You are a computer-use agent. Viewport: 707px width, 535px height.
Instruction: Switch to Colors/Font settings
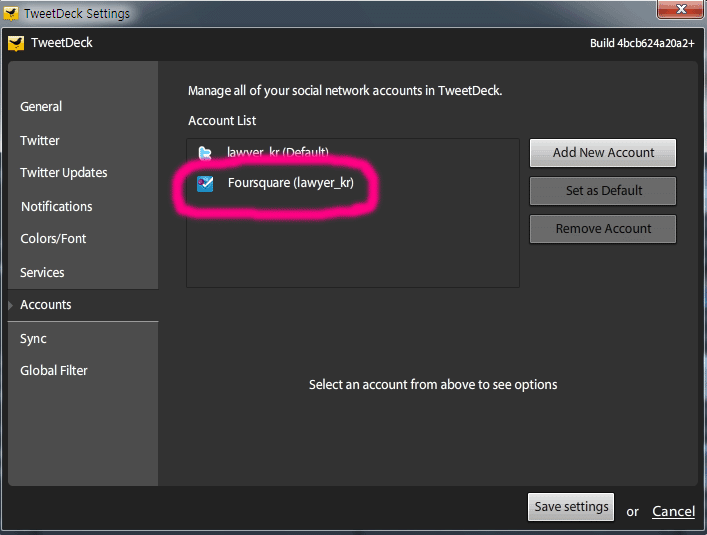point(53,238)
